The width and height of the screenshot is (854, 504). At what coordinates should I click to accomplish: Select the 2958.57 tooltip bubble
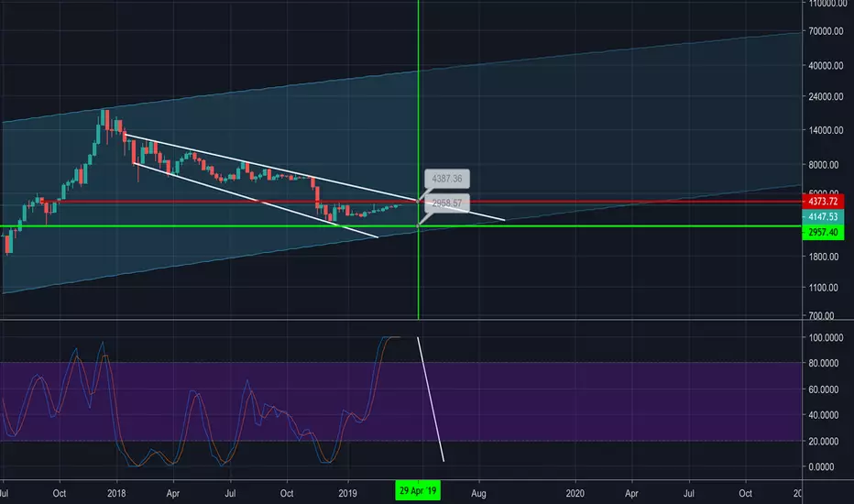(446, 203)
